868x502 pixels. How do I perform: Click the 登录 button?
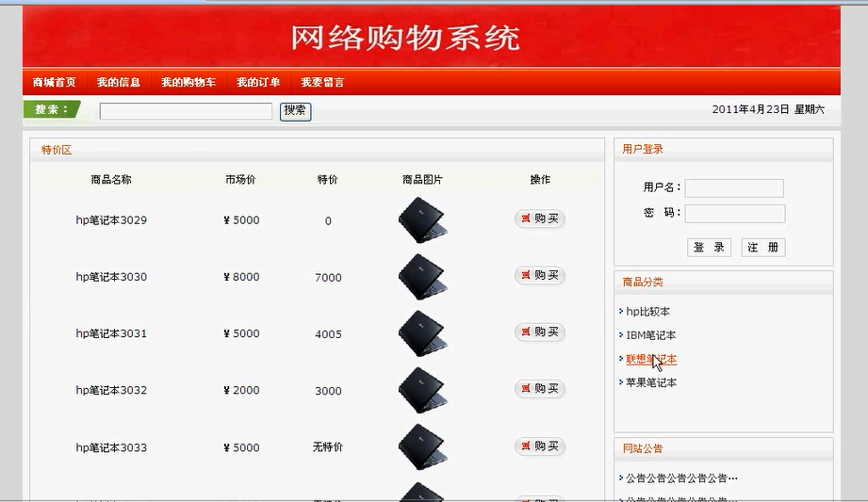point(709,248)
